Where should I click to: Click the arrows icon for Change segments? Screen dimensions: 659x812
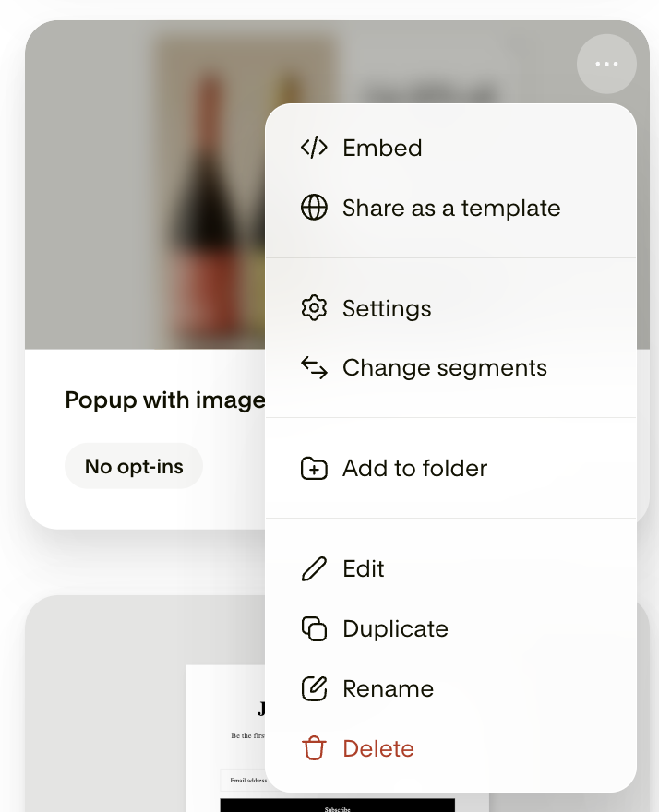[x=314, y=367]
